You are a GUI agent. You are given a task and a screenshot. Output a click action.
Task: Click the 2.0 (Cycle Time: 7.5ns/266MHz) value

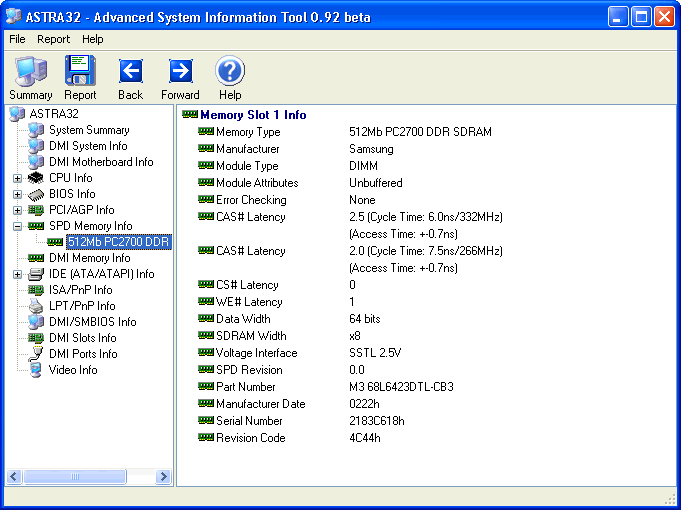(x=426, y=251)
